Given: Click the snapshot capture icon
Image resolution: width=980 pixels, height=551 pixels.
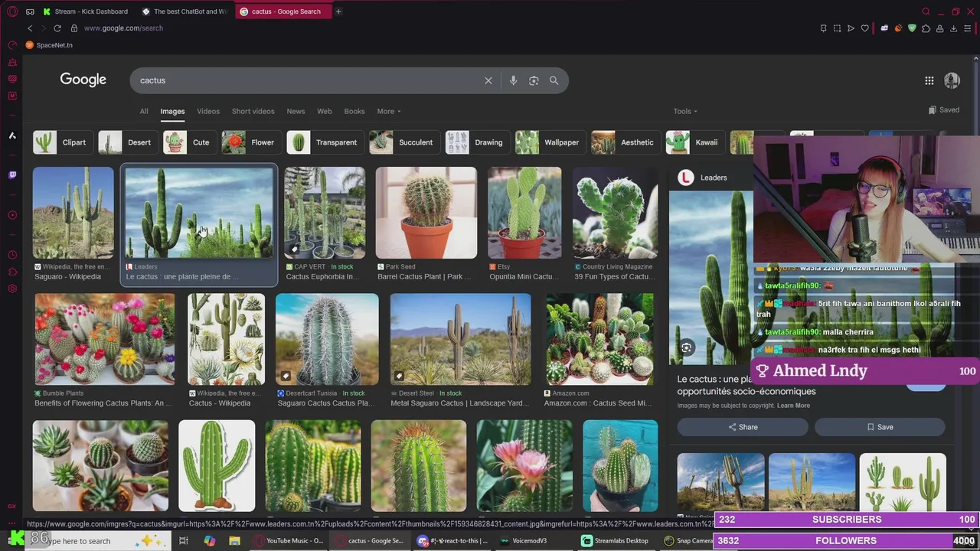Looking at the screenshot, I should [x=837, y=28].
